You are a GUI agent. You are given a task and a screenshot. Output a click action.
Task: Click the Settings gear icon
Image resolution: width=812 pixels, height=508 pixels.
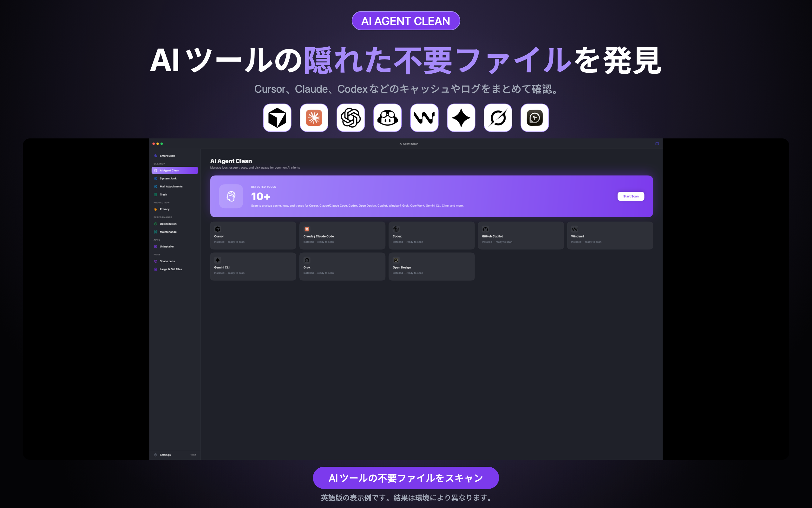(x=155, y=455)
